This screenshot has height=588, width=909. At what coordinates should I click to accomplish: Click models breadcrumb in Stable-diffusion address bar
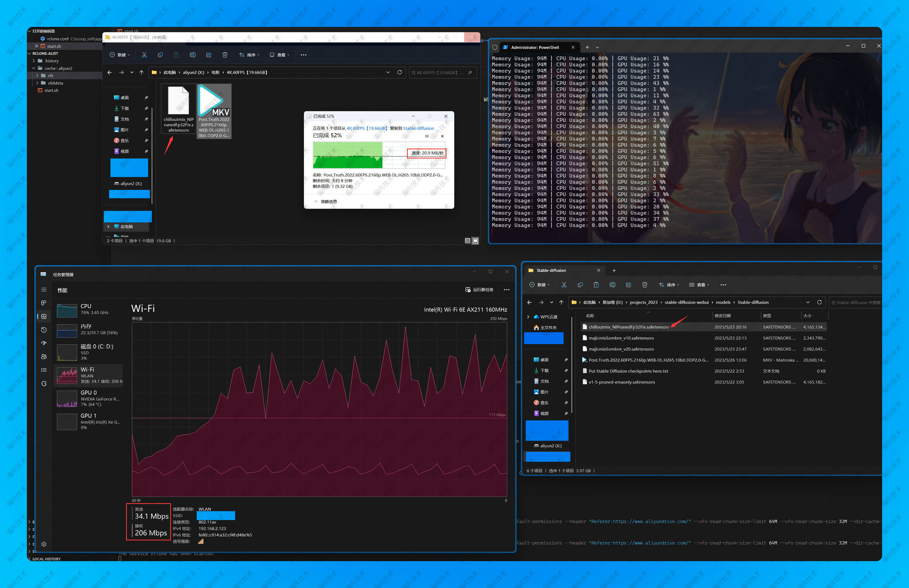point(723,302)
